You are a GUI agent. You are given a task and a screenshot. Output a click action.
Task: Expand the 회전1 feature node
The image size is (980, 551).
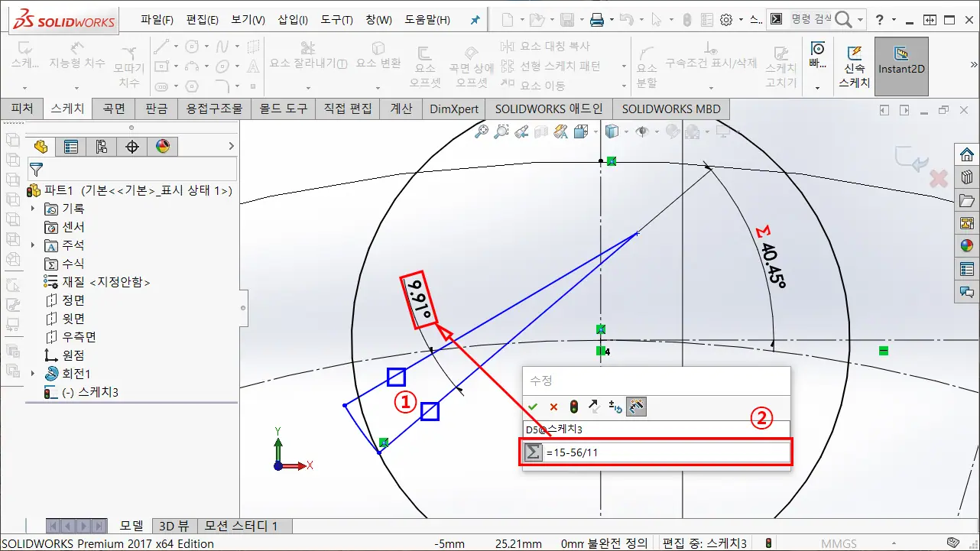tap(33, 374)
